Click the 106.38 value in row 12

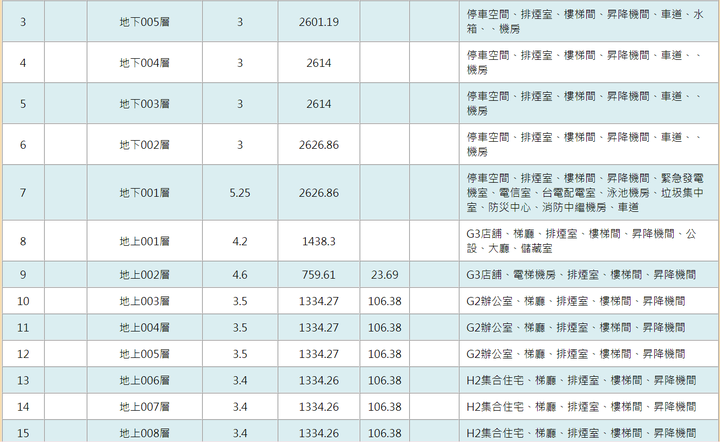click(384, 354)
